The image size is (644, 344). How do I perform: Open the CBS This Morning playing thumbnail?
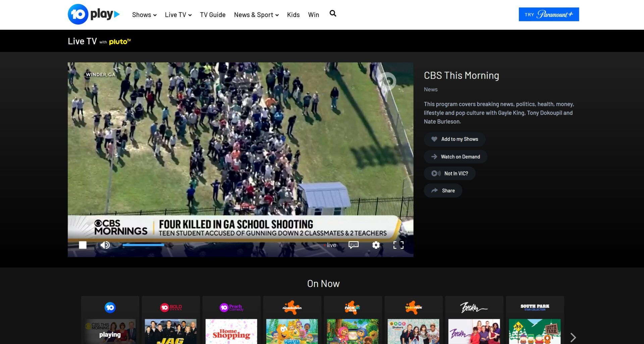tap(110, 332)
